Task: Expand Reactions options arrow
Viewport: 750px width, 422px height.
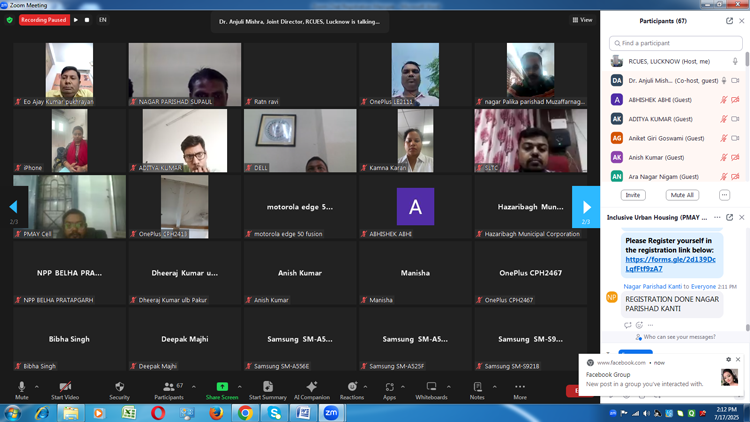Action: (365, 387)
